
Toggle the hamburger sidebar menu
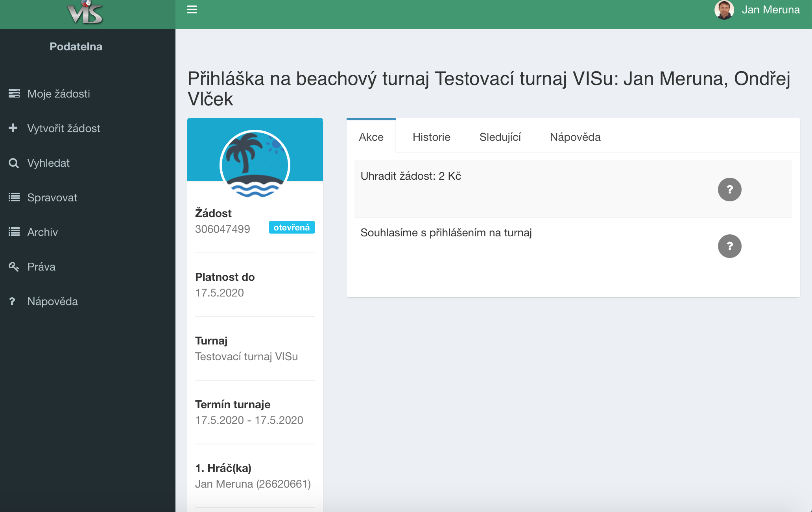[192, 9]
